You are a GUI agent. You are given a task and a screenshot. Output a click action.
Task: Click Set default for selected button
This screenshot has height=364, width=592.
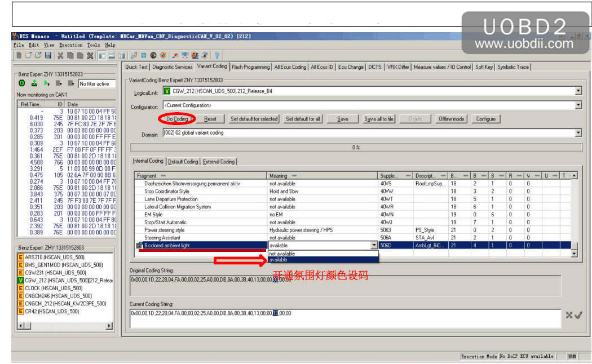coord(254,119)
